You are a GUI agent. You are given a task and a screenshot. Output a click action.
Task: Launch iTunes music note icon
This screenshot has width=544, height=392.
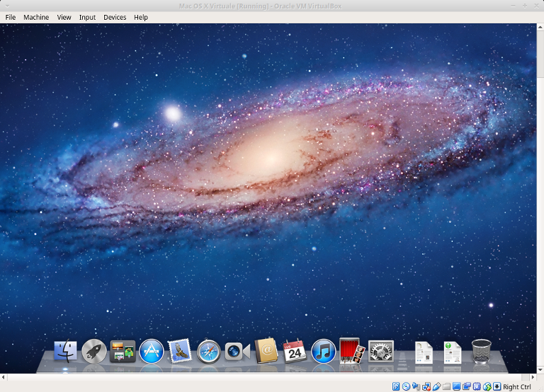[x=323, y=351]
